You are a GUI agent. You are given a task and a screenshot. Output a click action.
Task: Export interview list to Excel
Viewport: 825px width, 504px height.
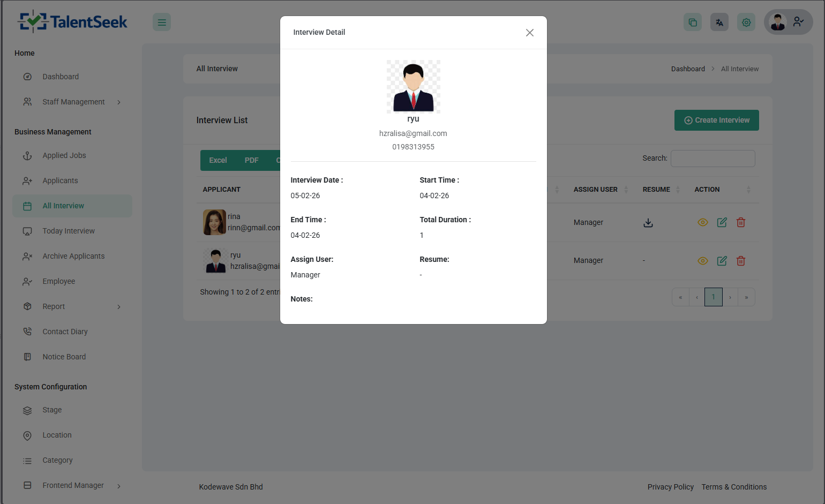point(217,160)
